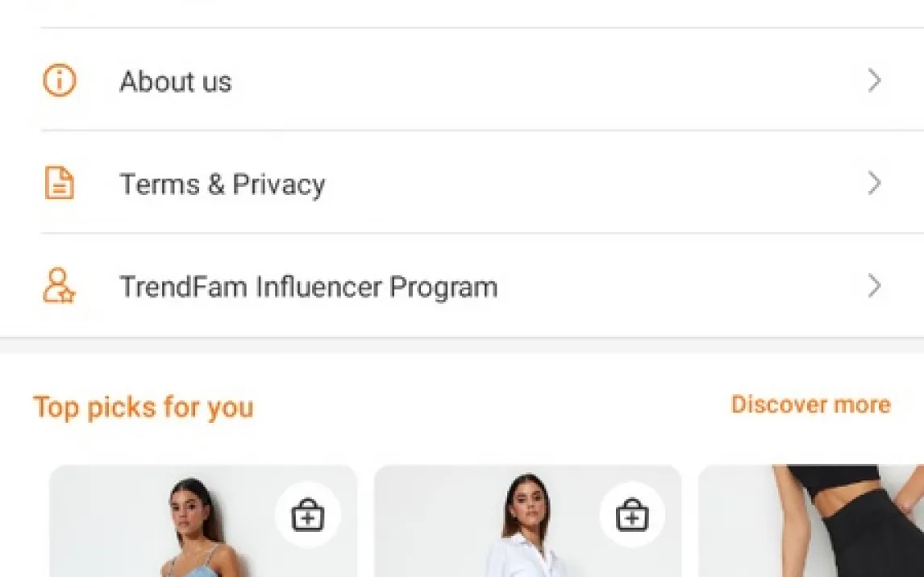Image resolution: width=924 pixels, height=577 pixels.
Task: Click the Terms & Privacy document icon
Action: pos(59,184)
